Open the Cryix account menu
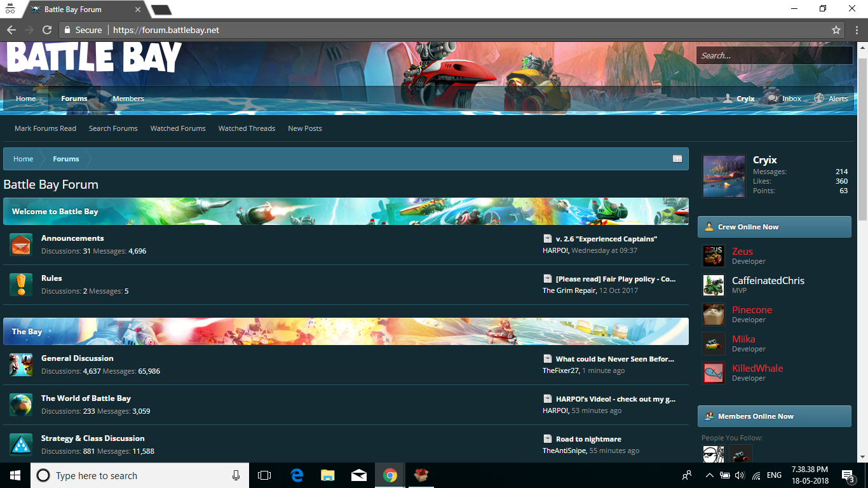The height and width of the screenshot is (488, 868). [740, 98]
